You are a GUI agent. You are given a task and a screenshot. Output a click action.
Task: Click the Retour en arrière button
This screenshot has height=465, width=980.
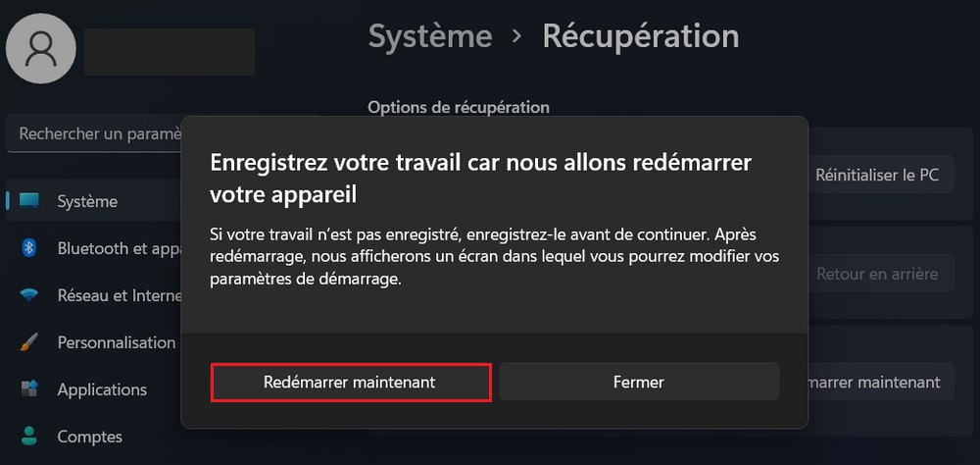pyautogui.click(x=877, y=274)
